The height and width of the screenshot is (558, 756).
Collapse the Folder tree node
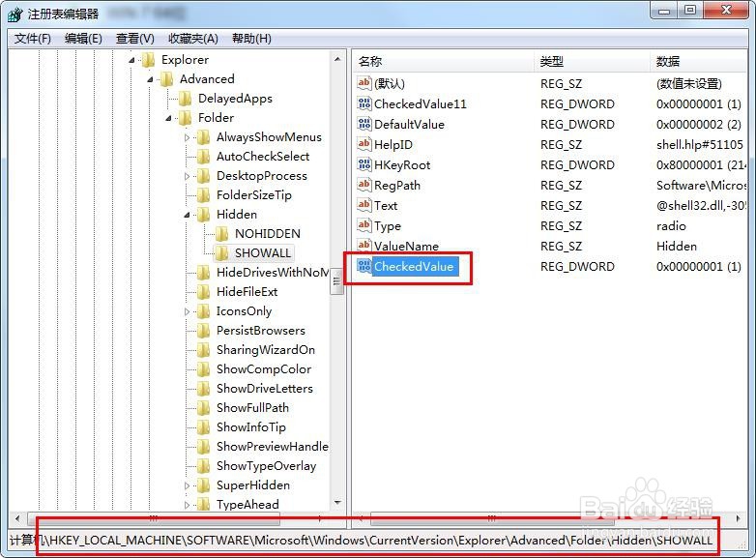pyautogui.click(x=168, y=118)
